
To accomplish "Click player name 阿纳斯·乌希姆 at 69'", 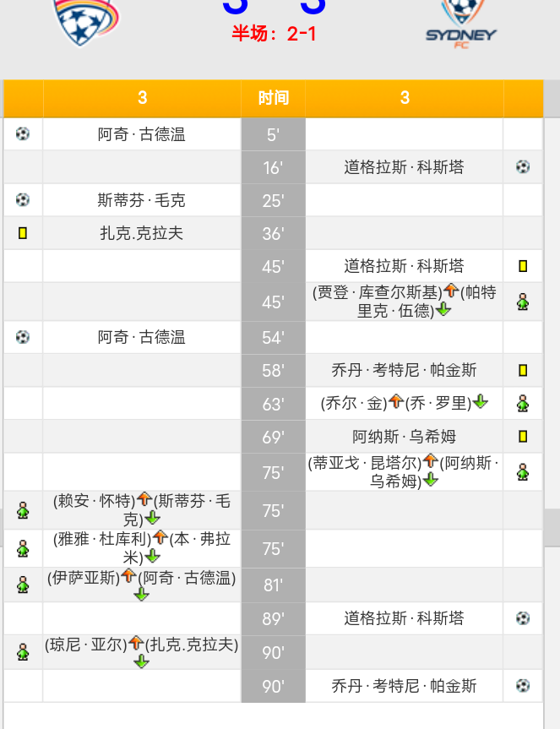I will click(404, 437).
